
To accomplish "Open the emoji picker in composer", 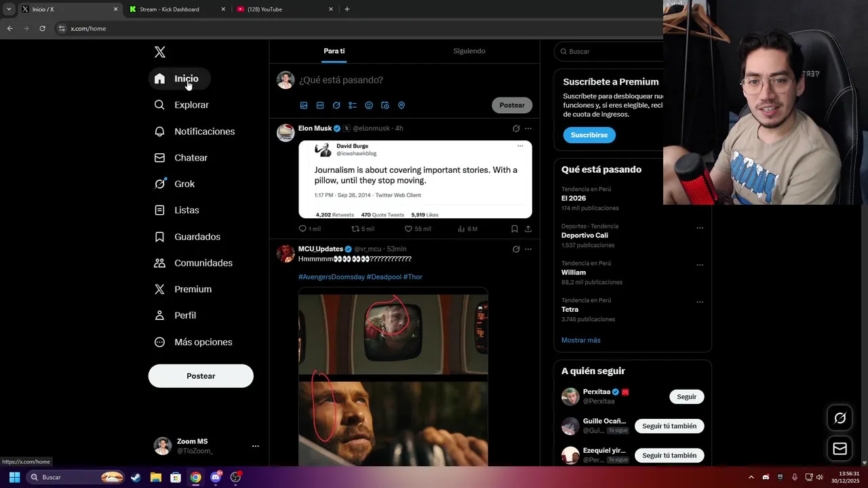I will click(369, 106).
